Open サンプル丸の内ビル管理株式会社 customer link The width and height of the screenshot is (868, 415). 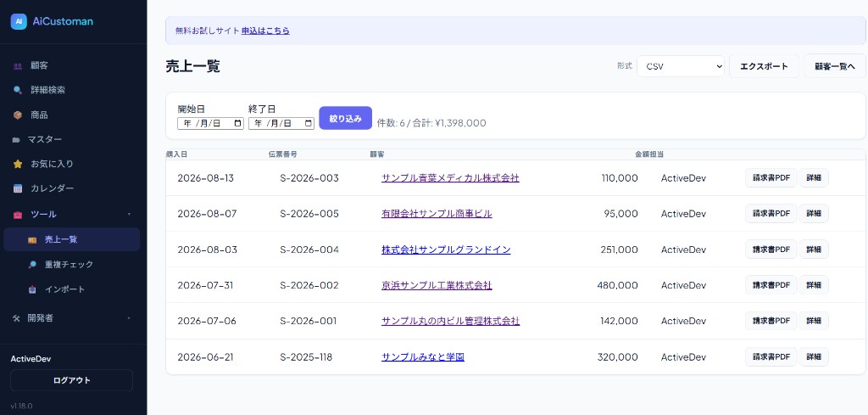pyautogui.click(x=450, y=322)
